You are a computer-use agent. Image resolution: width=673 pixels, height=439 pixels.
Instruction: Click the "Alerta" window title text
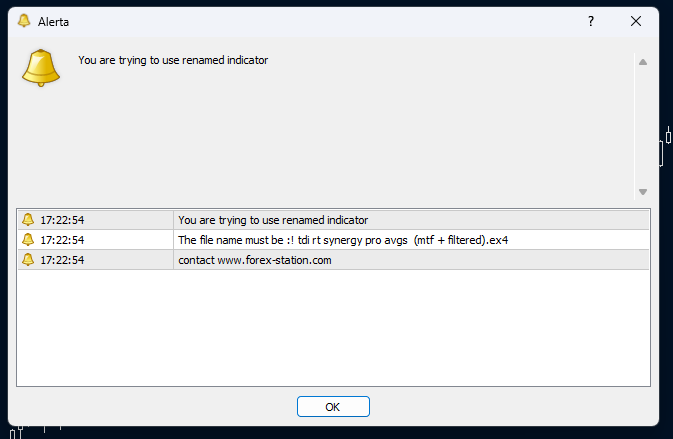(x=54, y=21)
